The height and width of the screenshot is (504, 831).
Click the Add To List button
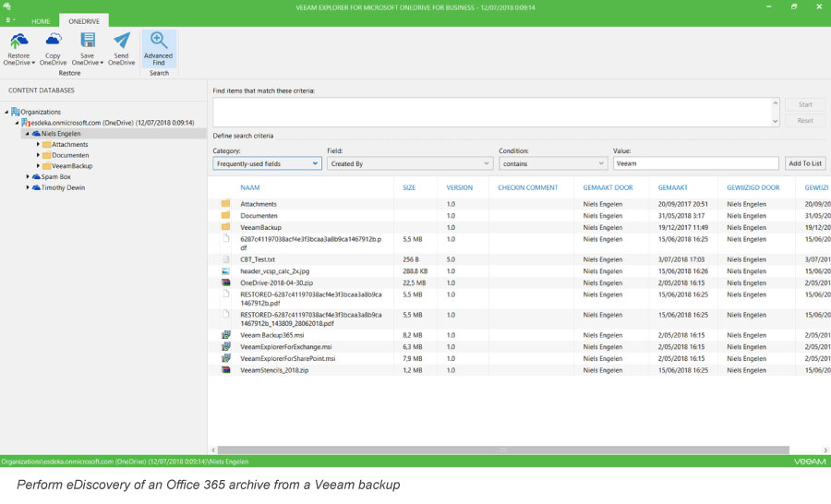[x=805, y=163]
